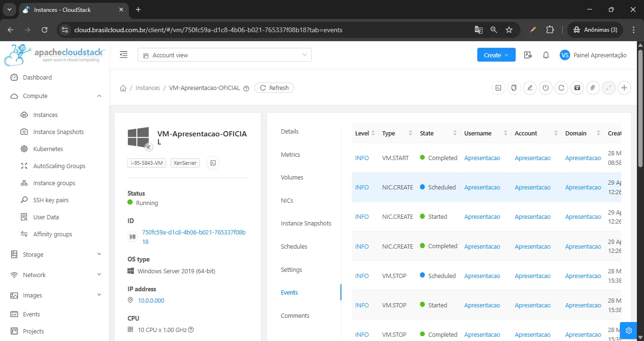Click the migrate instance four-arrow icon
The width and height of the screenshot is (644, 341).
pyautogui.click(x=624, y=88)
